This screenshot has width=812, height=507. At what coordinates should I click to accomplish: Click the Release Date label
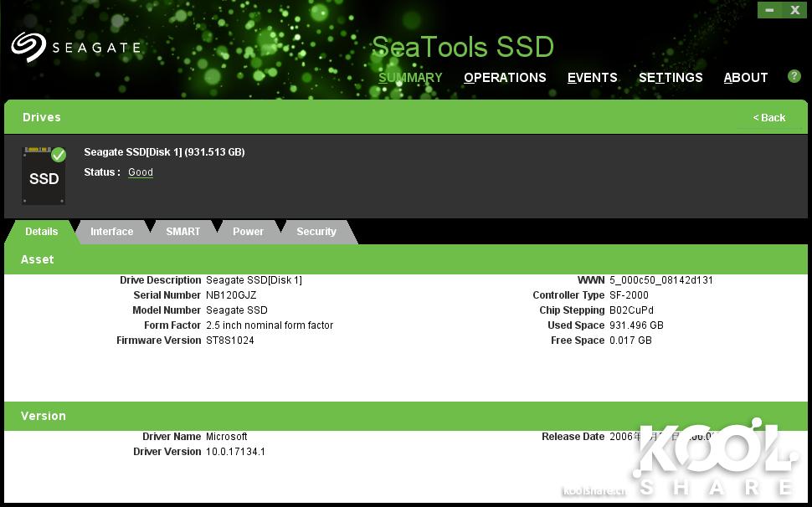point(573,436)
